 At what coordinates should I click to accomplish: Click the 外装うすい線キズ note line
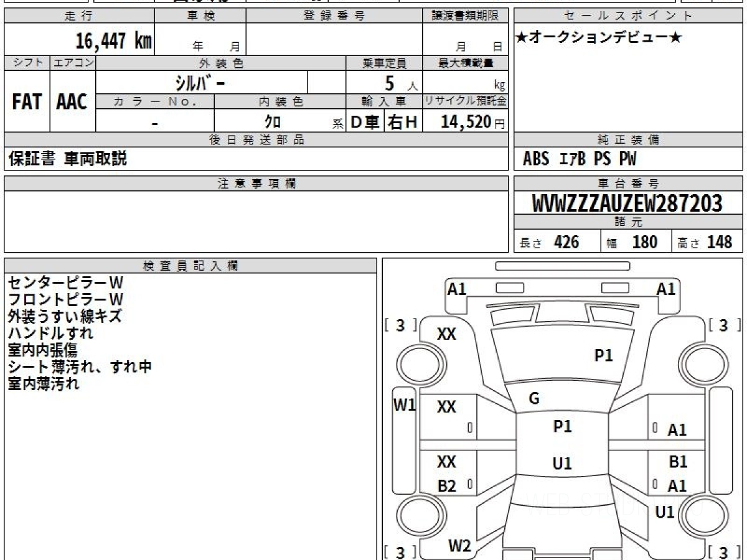pos(65,316)
